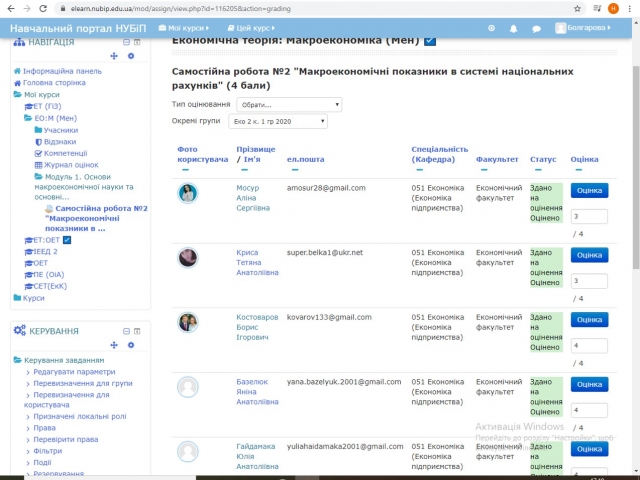The width and height of the screenshot is (640, 480).
Task: Open Журнал оцінок with its table icon
Action: pos(38,164)
